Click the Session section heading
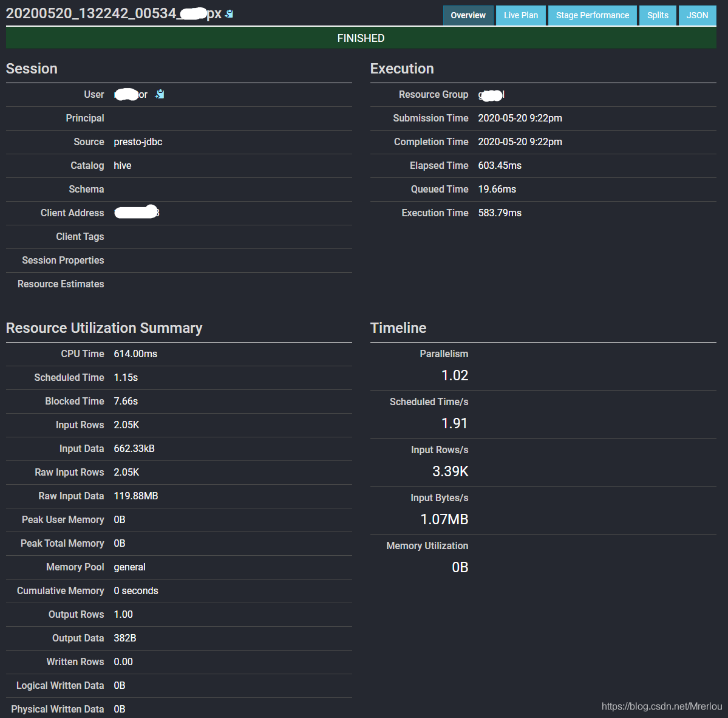 pyautogui.click(x=32, y=69)
